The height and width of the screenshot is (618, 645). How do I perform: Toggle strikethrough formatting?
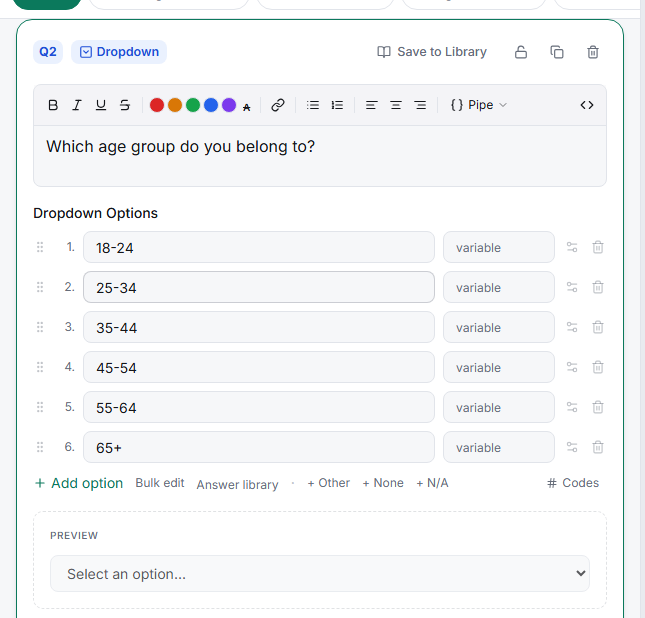(125, 105)
